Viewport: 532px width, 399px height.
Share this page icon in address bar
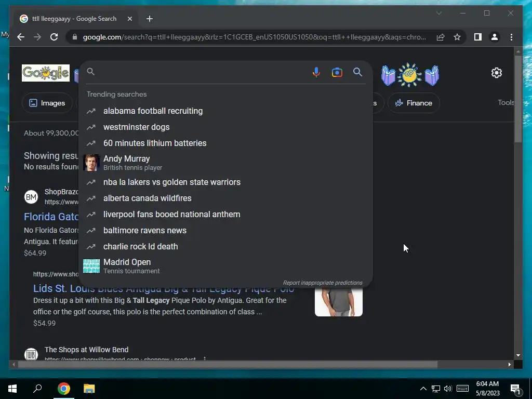[x=441, y=37]
